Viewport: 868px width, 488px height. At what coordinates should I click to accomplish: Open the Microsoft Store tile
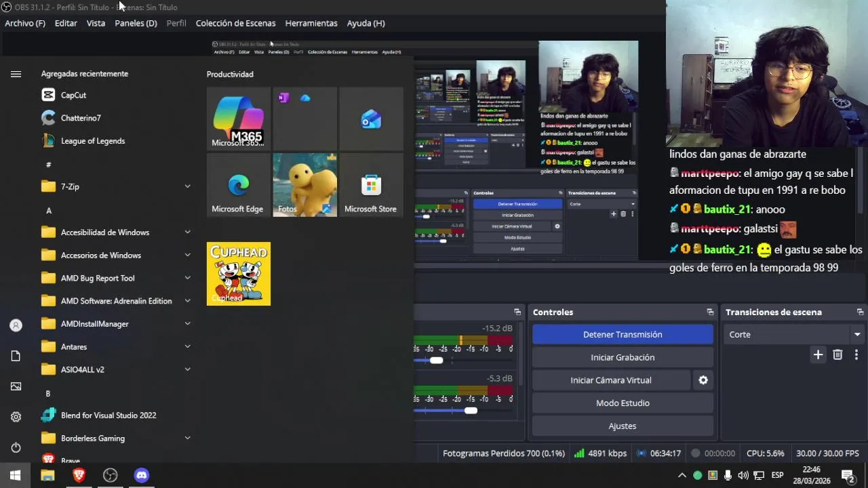click(371, 185)
